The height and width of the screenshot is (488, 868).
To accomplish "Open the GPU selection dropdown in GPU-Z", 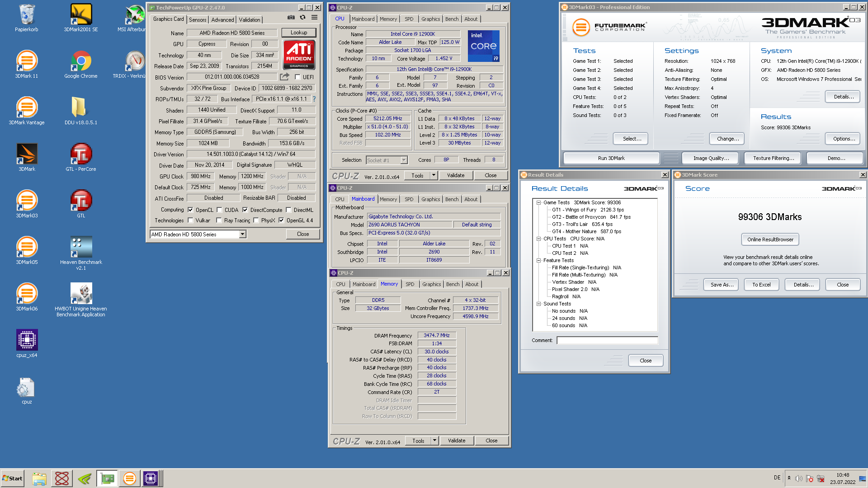I will (x=243, y=234).
